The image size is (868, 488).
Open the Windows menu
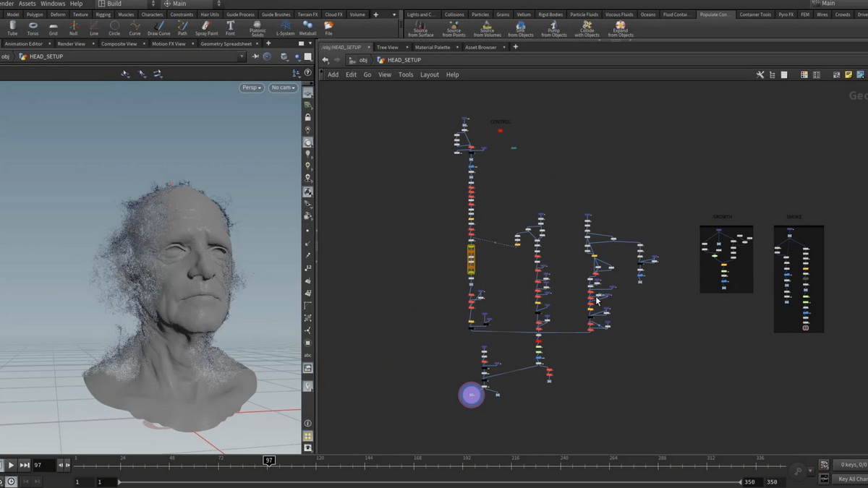tap(53, 4)
